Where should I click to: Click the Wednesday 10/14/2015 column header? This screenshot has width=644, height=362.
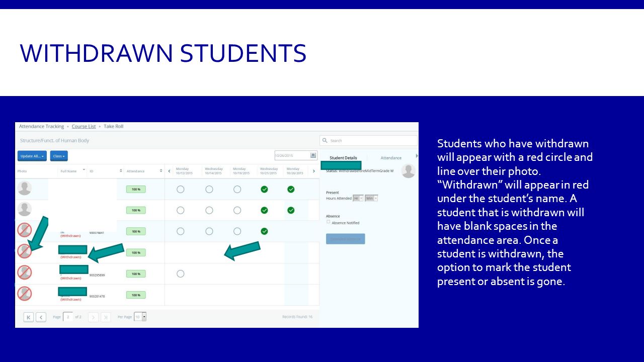[213, 171]
